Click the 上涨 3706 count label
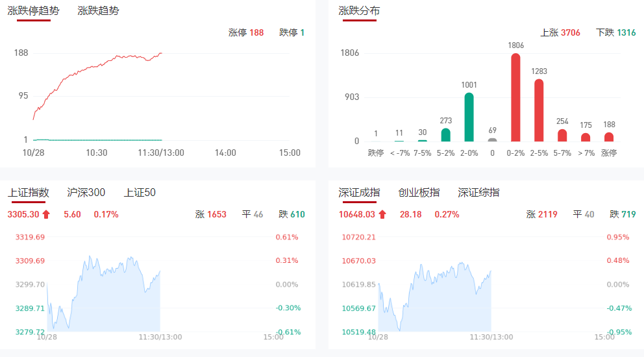The height and width of the screenshot is (357, 644). tap(560, 32)
